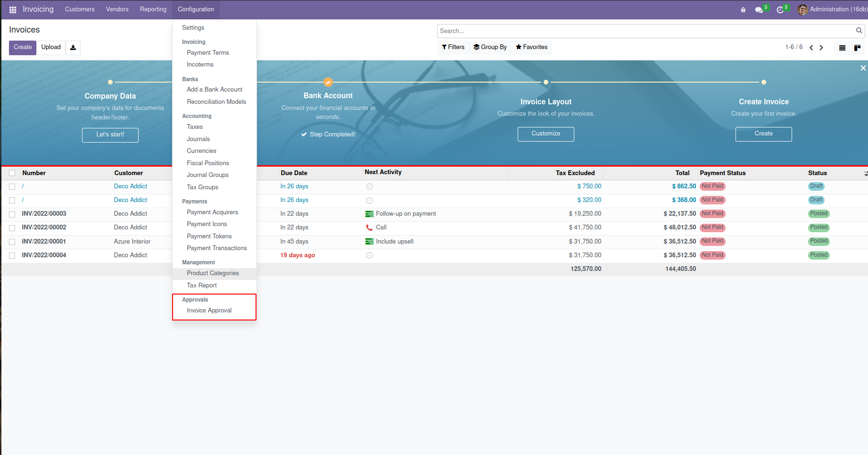Click the debug bug icon in navbar
Image resolution: width=868 pixels, height=455 pixels.
pyautogui.click(x=743, y=9)
